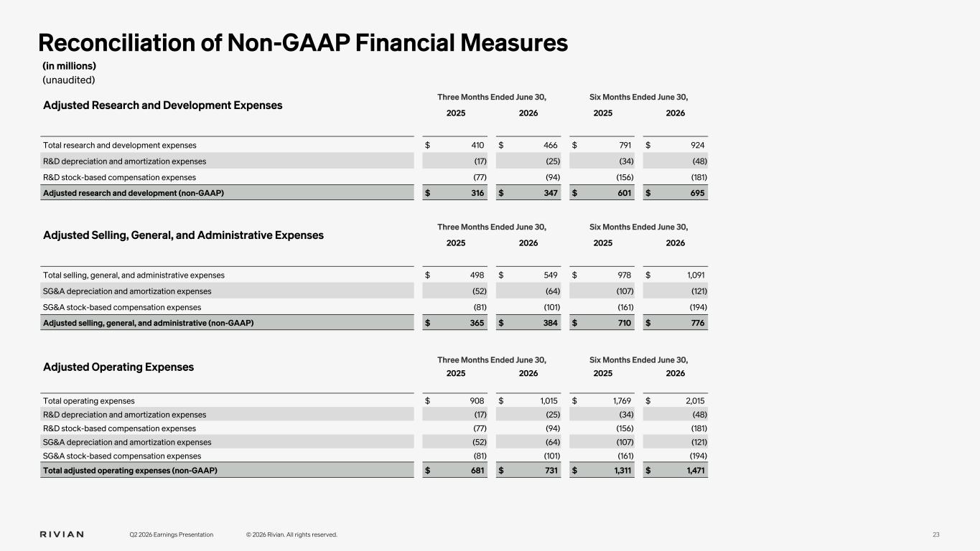Image resolution: width=980 pixels, height=551 pixels.
Task: Click the page number 23
Action: [936, 534]
